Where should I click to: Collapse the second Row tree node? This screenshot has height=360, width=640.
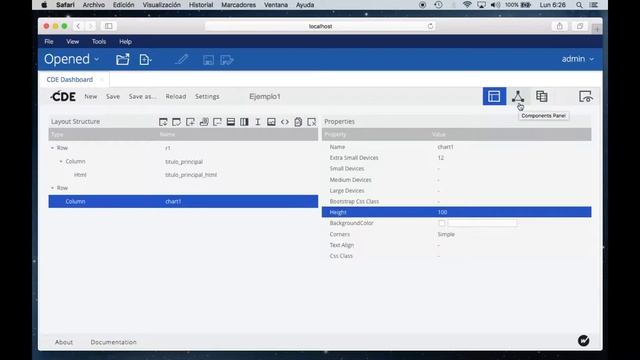(x=52, y=188)
